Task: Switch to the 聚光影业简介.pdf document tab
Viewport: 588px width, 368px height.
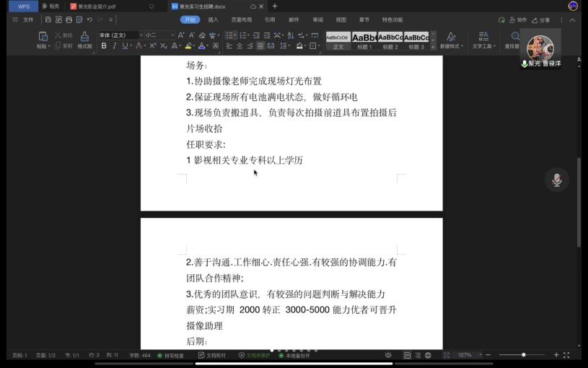Action: [x=93, y=6]
